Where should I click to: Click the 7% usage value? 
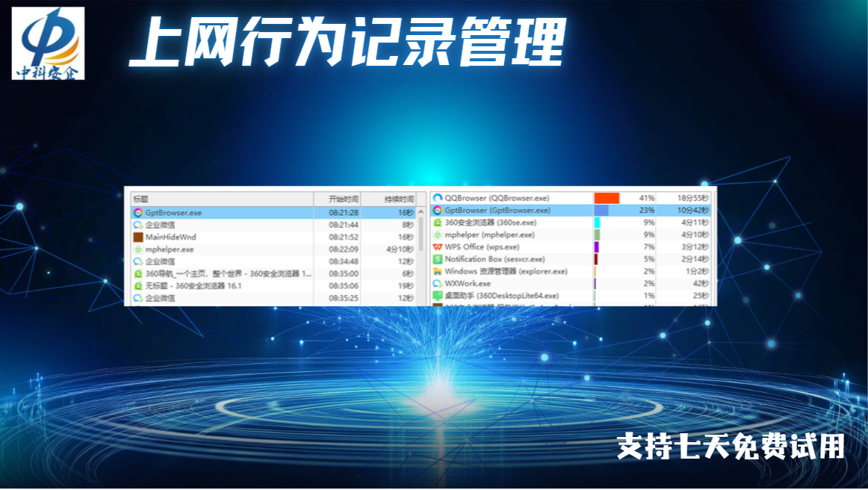point(649,247)
